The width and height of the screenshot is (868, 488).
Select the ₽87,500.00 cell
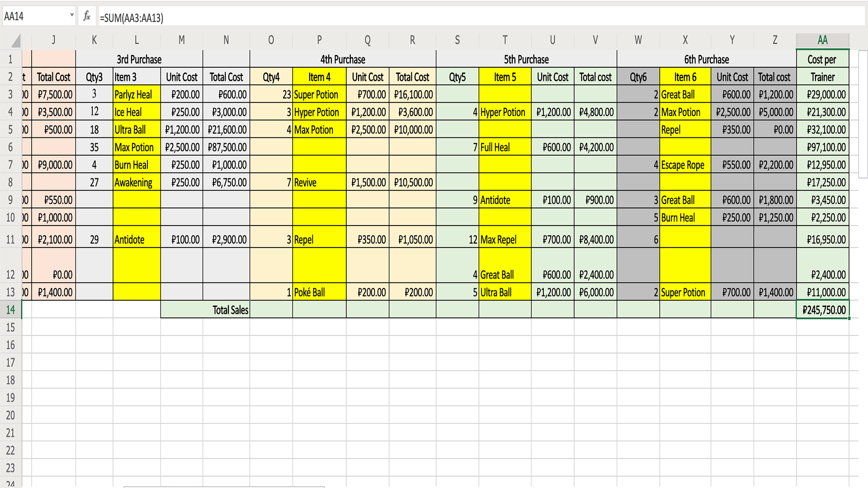[226, 147]
